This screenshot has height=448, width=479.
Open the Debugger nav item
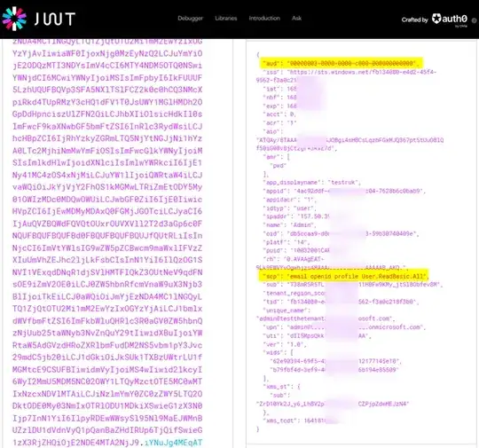[191, 19]
